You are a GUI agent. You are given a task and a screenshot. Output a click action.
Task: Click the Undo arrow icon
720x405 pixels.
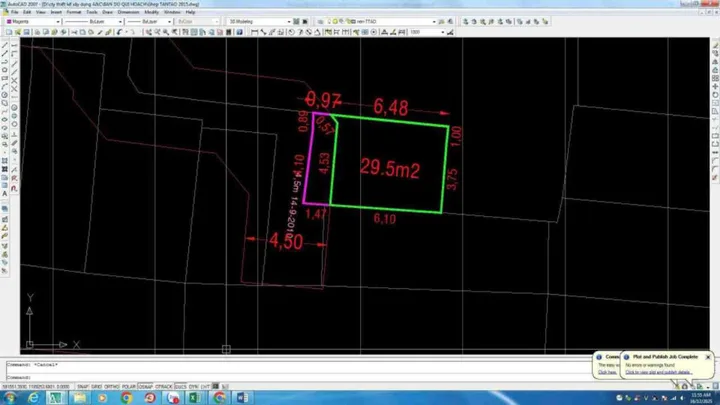[x=119, y=32]
